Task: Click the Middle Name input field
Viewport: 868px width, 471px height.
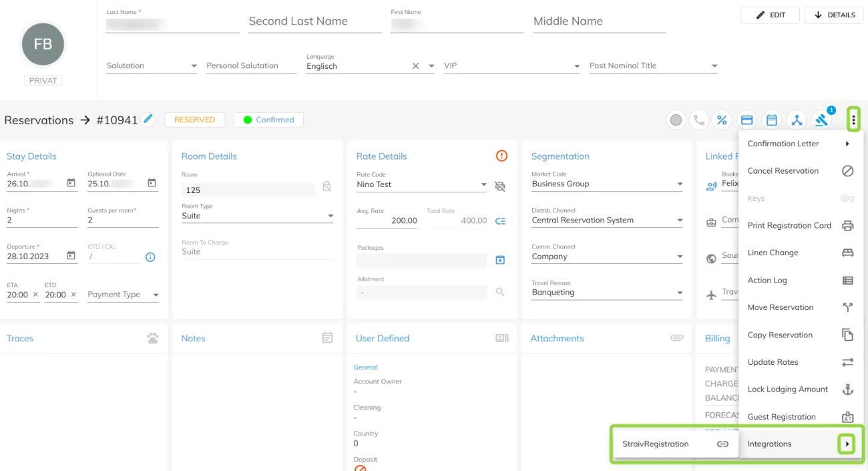Action: click(598, 21)
